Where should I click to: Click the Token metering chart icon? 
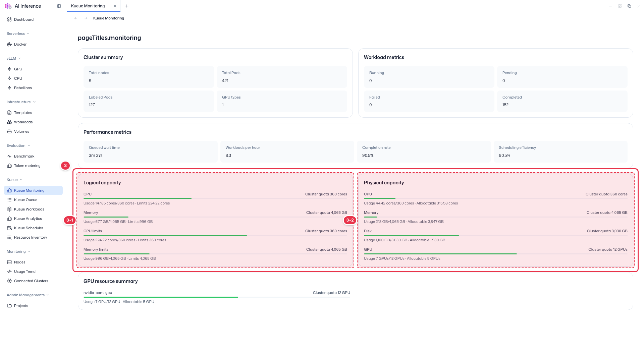point(9,166)
